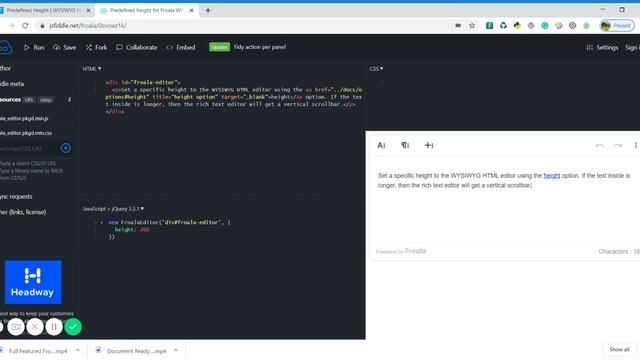The image size is (640, 360).
Task: Open the Paused profile button
Action: point(617,25)
